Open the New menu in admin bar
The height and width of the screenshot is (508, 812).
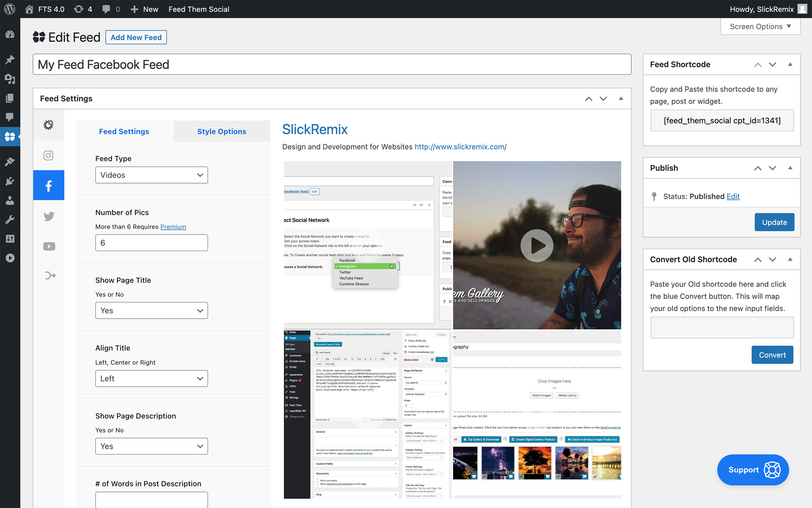pos(144,9)
